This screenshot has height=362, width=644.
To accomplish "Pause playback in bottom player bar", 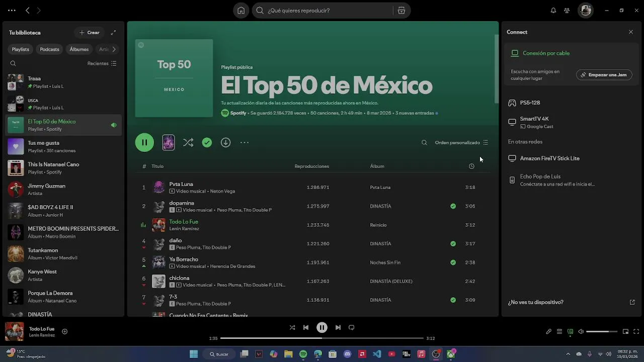I will pos(322,327).
